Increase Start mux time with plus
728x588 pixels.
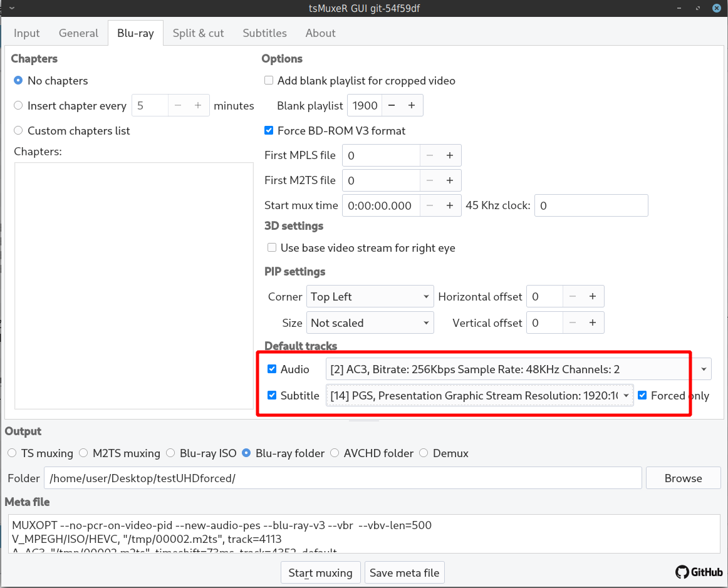click(449, 205)
